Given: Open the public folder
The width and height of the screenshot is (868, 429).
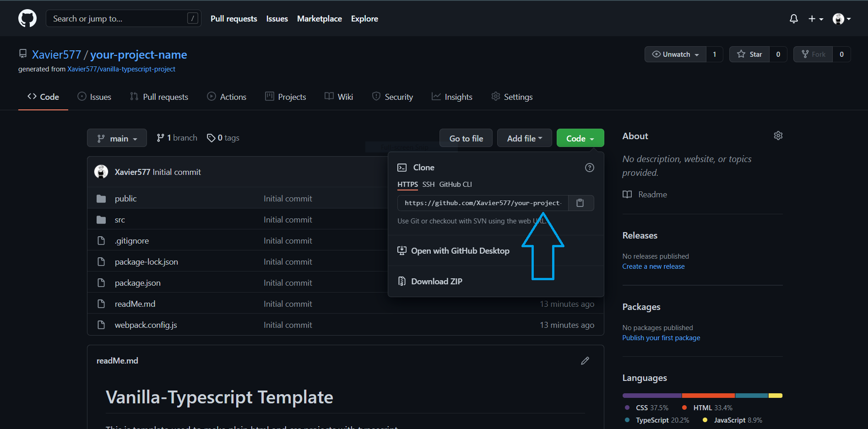Looking at the screenshot, I should [x=126, y=199].
